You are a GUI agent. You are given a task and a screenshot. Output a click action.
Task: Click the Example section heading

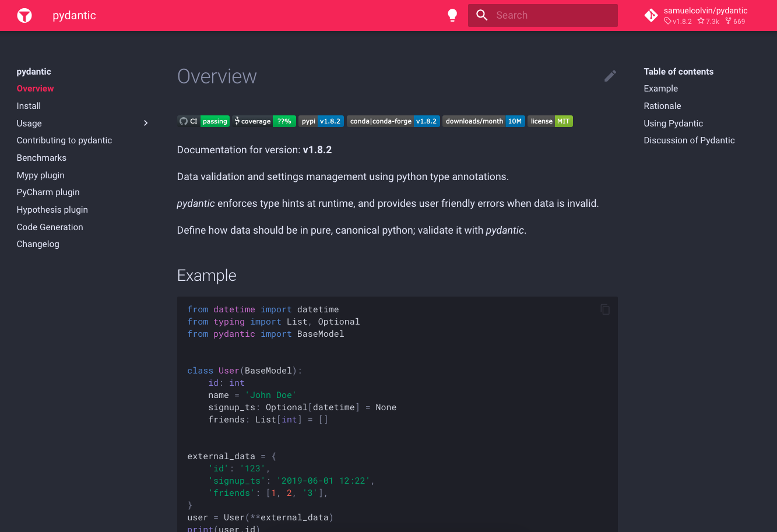coord(207,276)
